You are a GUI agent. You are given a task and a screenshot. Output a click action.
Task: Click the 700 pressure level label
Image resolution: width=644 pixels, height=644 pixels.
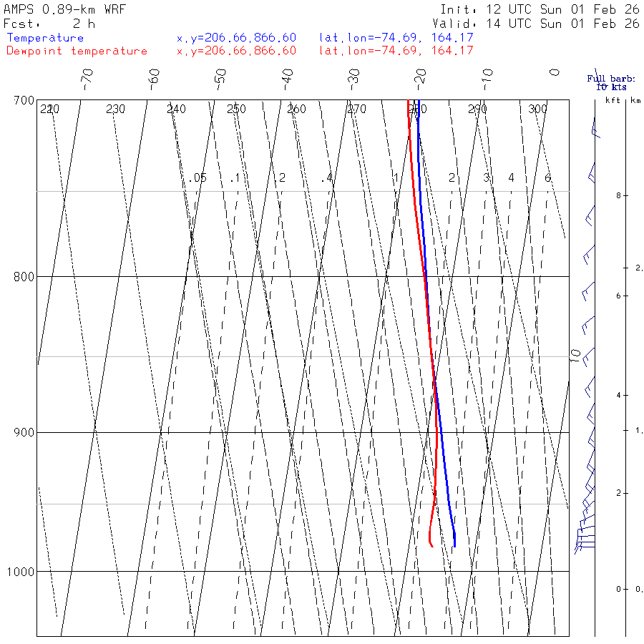[24, 101]
